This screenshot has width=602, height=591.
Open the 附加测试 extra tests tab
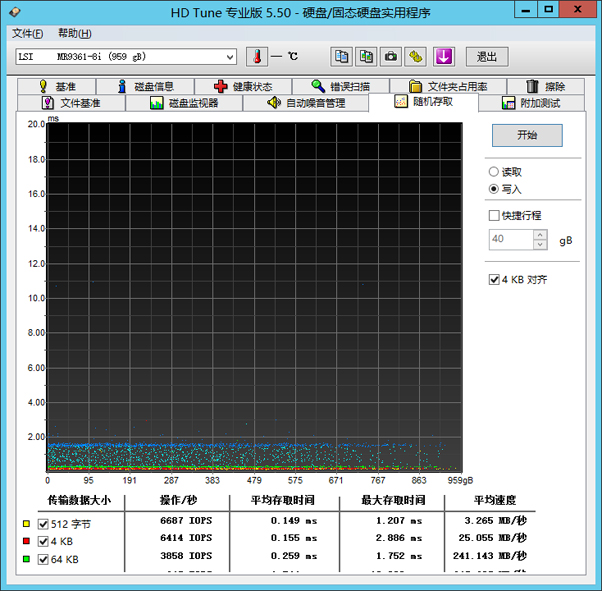[x=531, y=103]
